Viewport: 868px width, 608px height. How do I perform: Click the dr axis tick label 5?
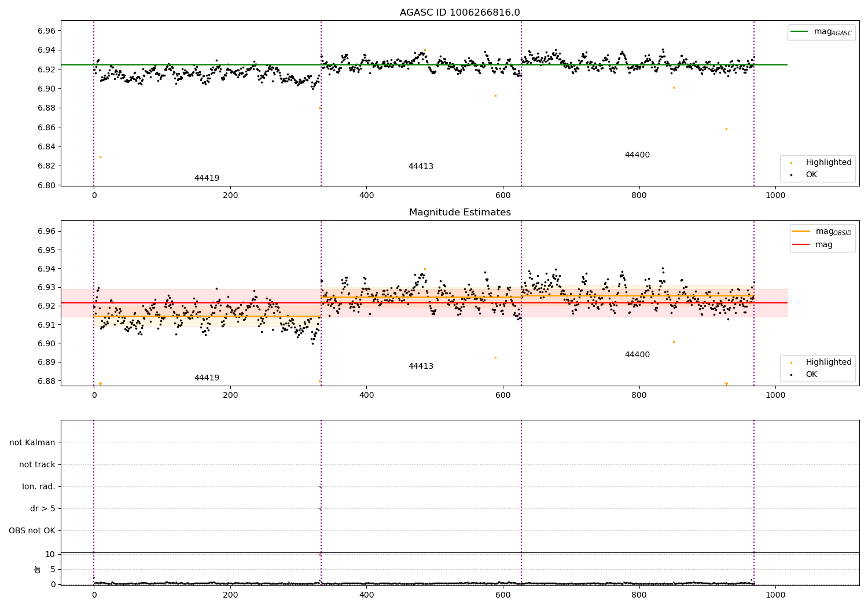click(53, 569)
